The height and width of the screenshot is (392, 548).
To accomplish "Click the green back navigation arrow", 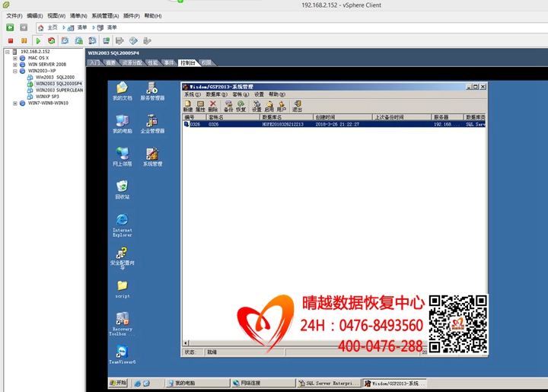I will point(10,27).
